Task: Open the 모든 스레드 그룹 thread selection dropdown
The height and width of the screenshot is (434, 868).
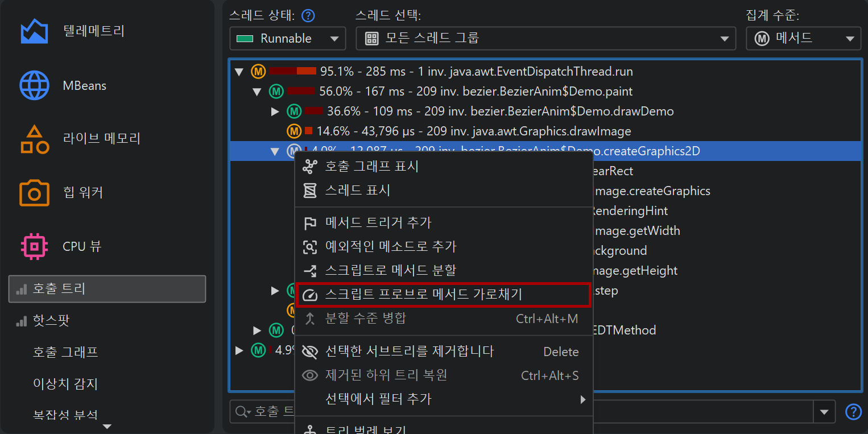Action: click(545, 39)
